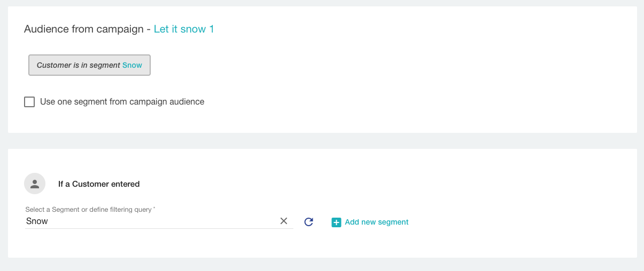
Task: Refresh the segment list
Action: click(308, 222)
